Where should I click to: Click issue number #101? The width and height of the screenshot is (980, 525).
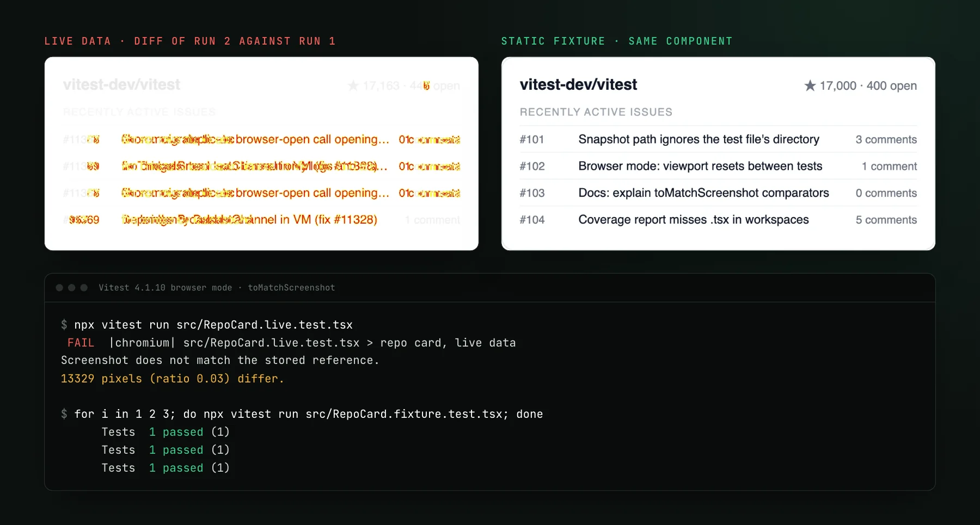pyautogui.click(x=532, y=139)
